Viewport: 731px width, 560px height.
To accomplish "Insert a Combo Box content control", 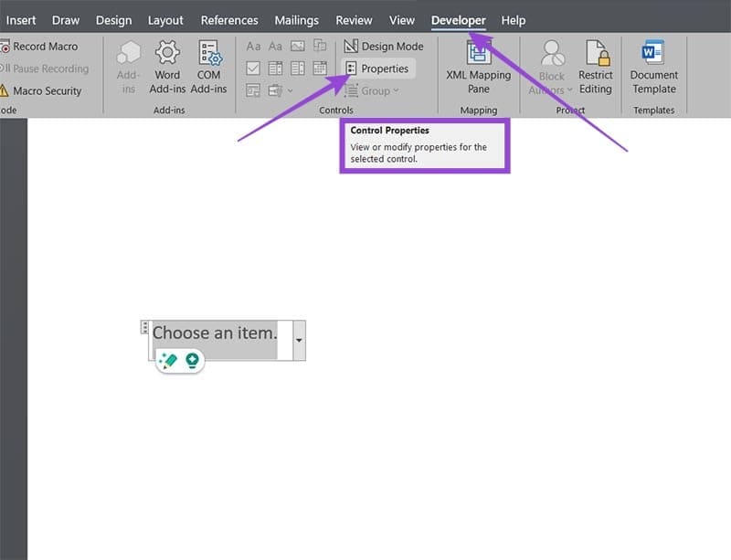I will (275, 69).
